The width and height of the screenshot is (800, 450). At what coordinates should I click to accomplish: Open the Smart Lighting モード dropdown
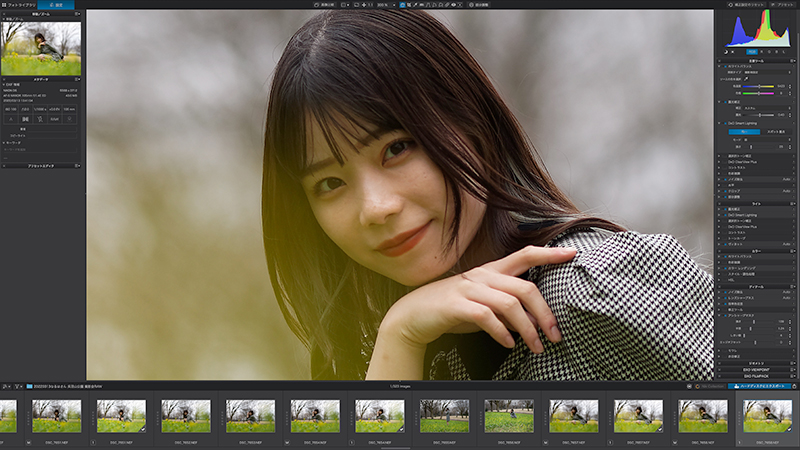(x=767, y=140)
